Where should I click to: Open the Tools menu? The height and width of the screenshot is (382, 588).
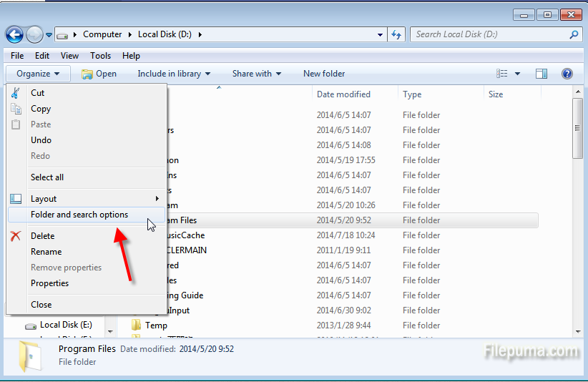pyautogui.click(x=100, y=56)
